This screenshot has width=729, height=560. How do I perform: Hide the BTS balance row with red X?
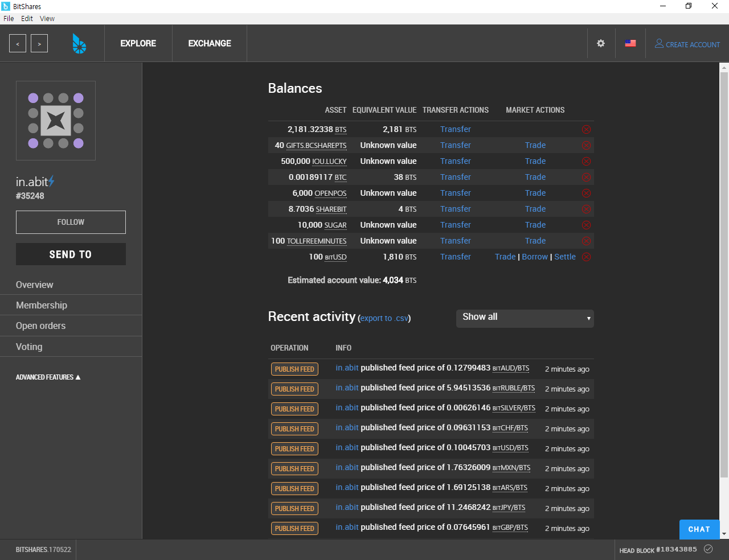pos(586,129)
